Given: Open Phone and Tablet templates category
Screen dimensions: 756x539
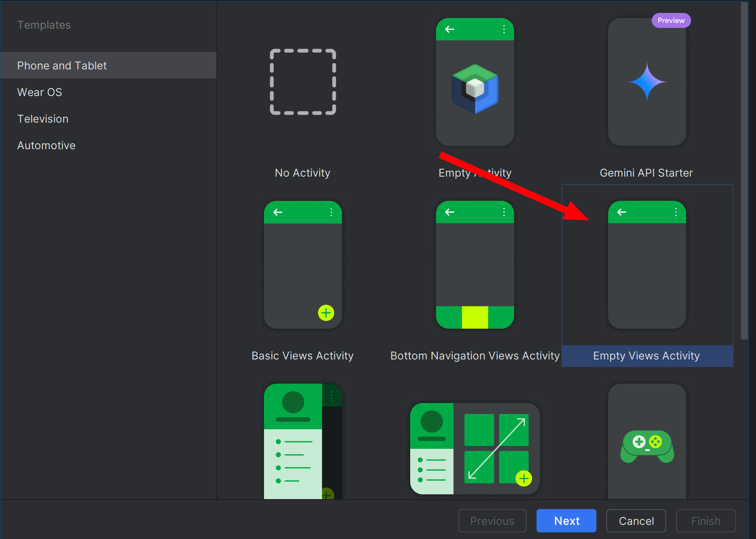Looking at the screenshot, I should (x=108, y=65).
